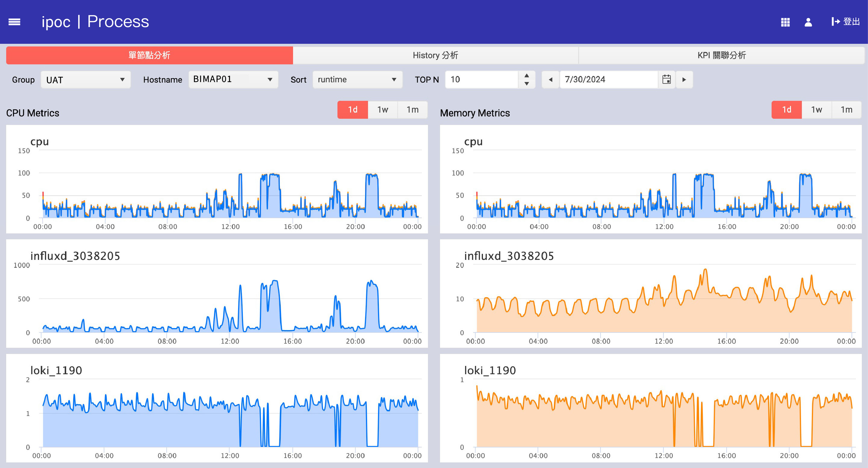Click the TOP N label
The image size is (868, 468).
click(x=427, y=80)
